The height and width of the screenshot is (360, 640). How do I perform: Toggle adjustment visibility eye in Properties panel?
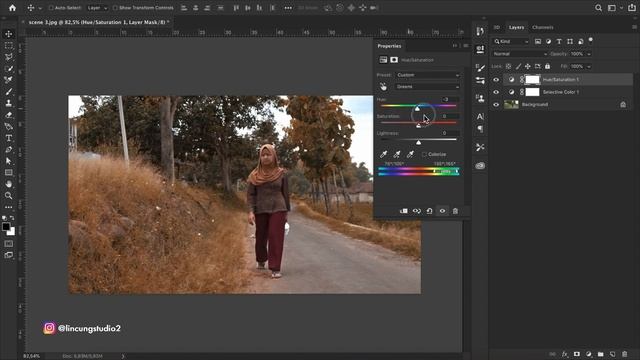(x=442, y=211)
